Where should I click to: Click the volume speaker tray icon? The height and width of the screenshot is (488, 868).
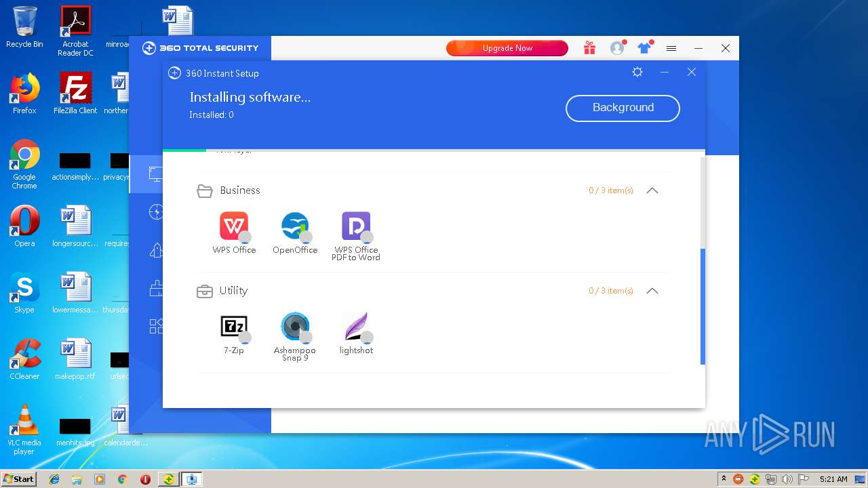[787, 479]
